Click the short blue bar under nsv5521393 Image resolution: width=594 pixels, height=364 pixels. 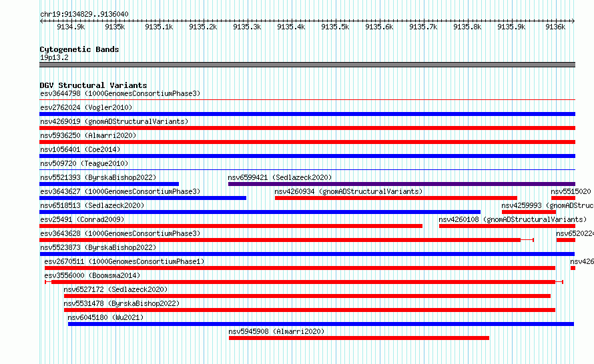[109, 184]
